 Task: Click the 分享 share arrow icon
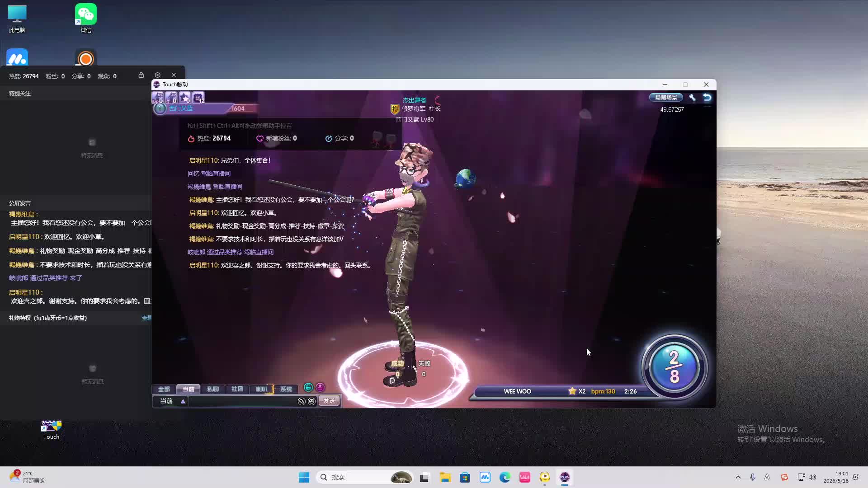[329, 139]
